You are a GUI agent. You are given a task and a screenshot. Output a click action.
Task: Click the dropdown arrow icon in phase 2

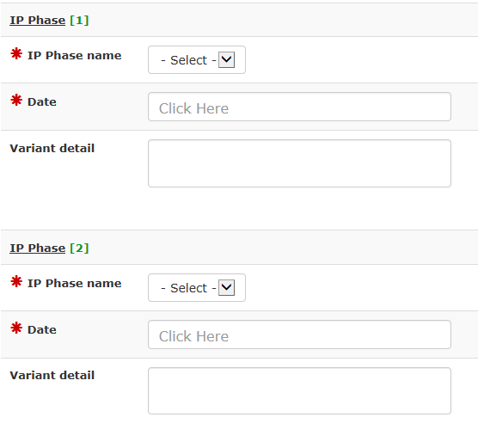pos(226,287)
